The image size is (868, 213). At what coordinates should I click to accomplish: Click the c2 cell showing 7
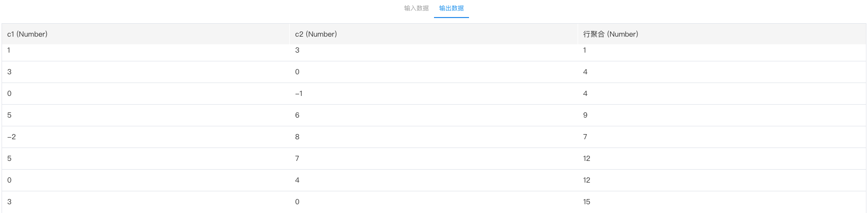433,159
